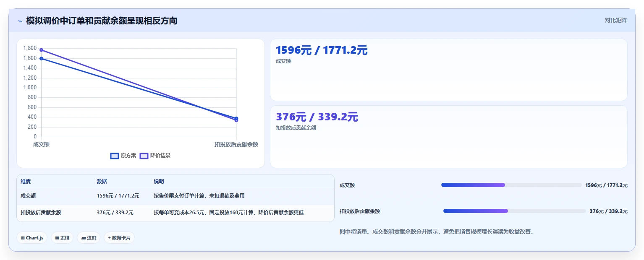Viewport: 644px width, 260px height.
Task: Toggle the 降价情景 legend series
Action: pos(155,156)
